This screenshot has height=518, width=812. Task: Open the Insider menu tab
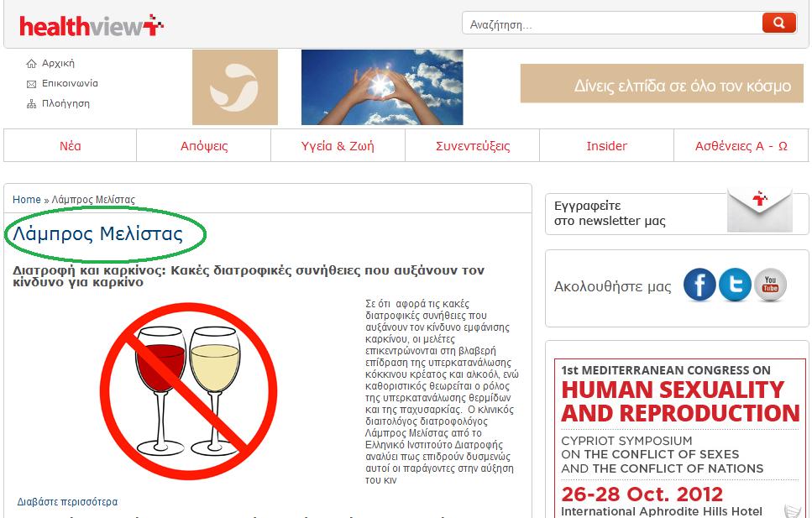[x=606, y=146]
